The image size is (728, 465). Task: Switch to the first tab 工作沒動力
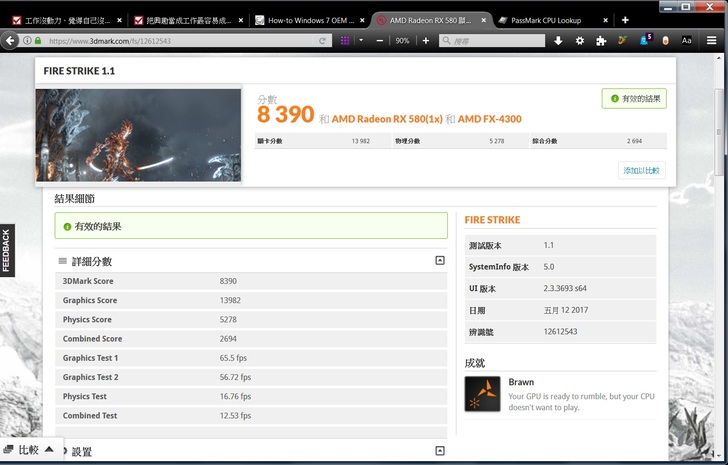(68, 20)
